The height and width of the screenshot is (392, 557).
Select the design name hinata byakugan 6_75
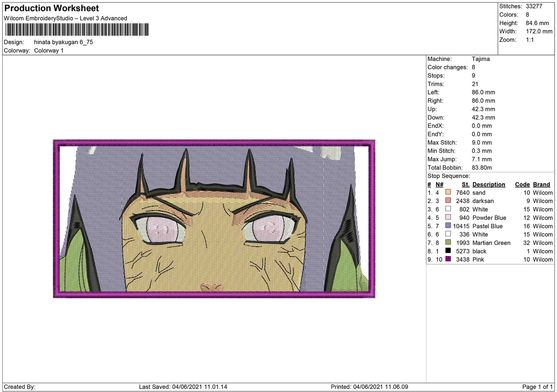coord(64,42)
